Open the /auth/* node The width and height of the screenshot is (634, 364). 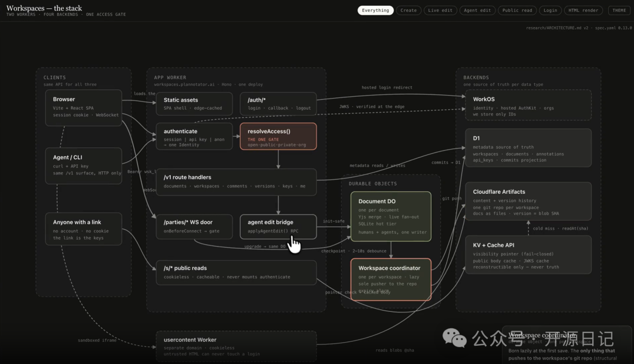(x=278, y=103)
